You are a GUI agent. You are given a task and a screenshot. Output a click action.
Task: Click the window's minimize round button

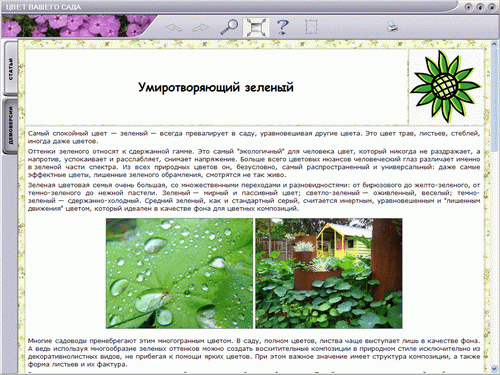[x=468, y=7]
